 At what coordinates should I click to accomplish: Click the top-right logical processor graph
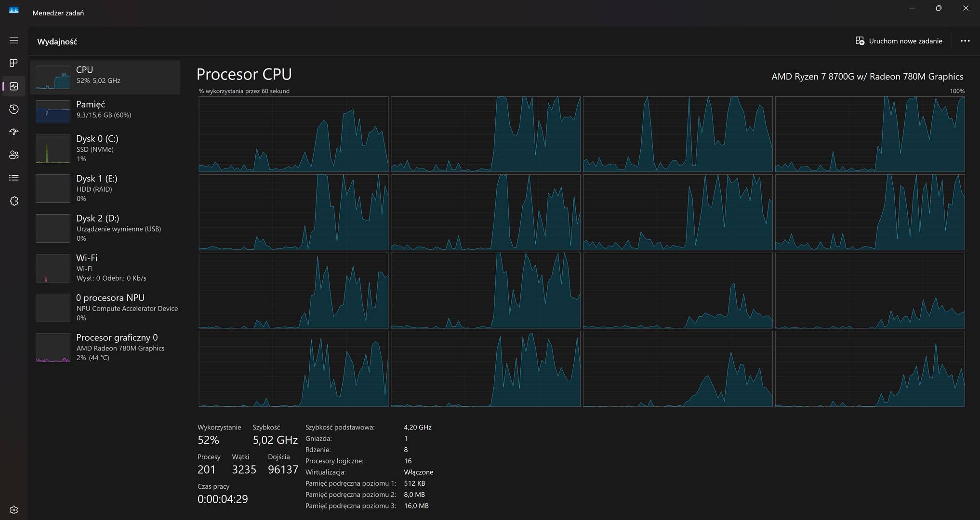[x=870, y=134]
